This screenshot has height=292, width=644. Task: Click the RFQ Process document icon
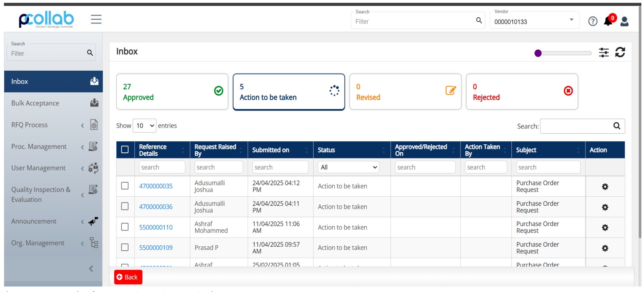pyautogui.click(x=94, y=125)
